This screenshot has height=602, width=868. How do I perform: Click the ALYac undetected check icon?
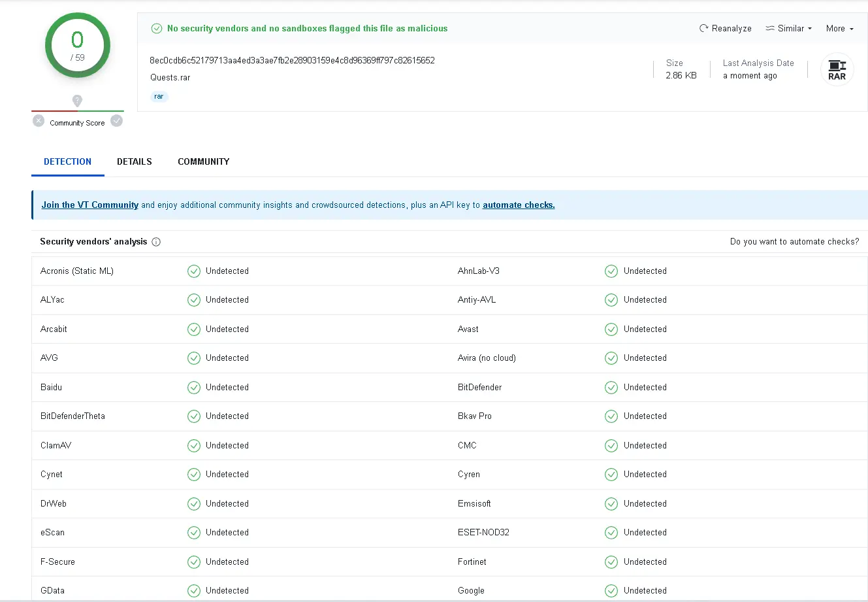pos(194,300)
